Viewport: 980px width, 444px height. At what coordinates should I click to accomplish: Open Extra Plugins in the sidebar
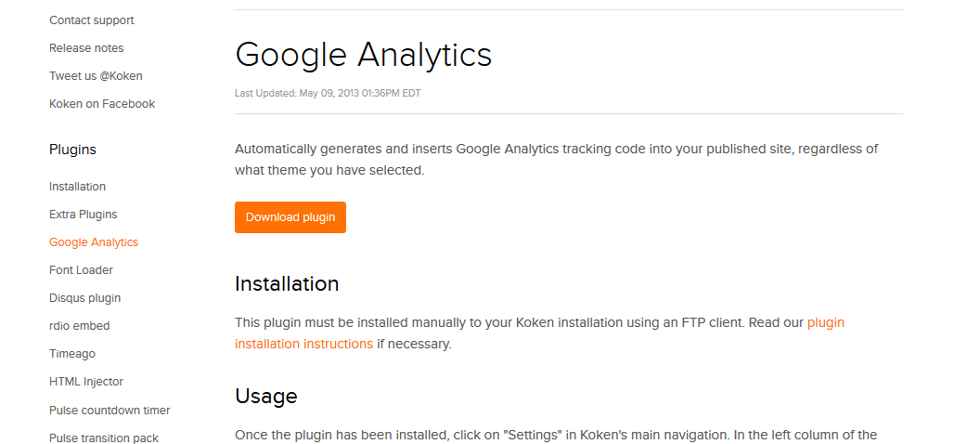(x=84, y=215)
